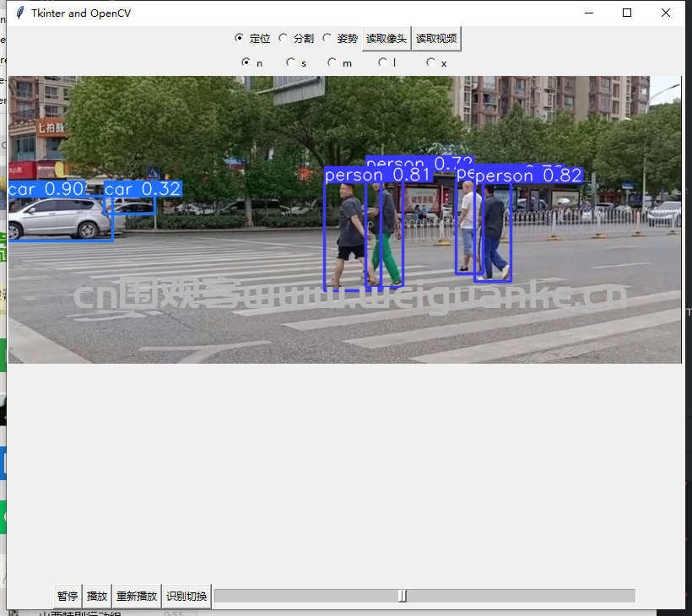The height and width of the screenshot is (616, 692).
Task: Choose the l model size radio
Action: coord(383,62)
